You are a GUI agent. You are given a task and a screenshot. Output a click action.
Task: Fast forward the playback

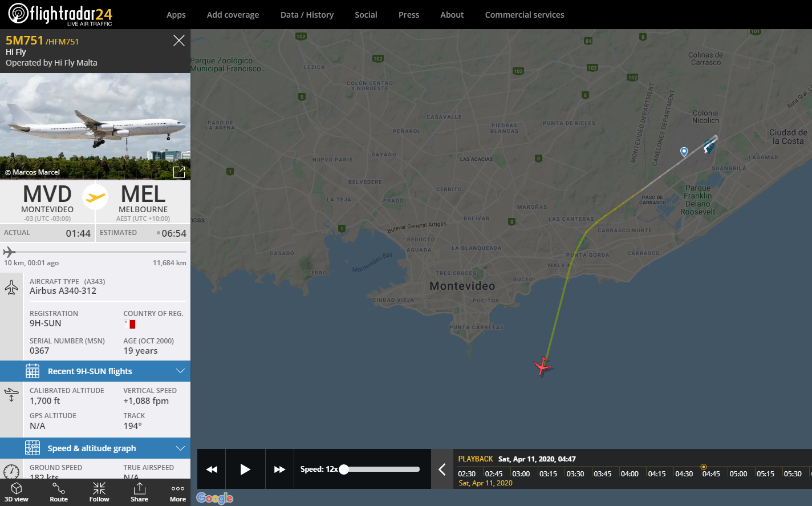click(279, 469)
